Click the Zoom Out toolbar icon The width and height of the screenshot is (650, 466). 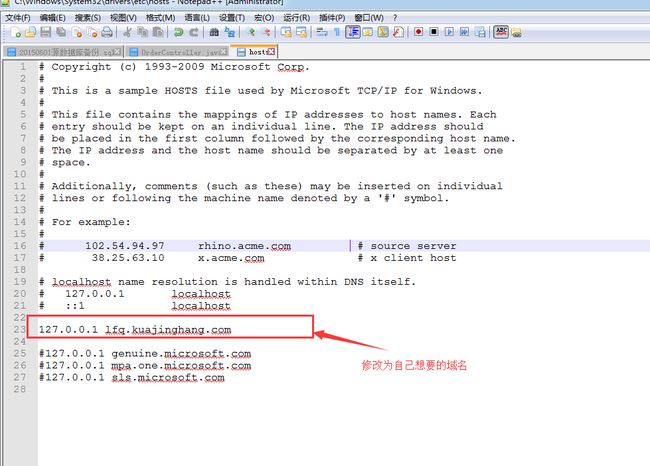point(266,32)
